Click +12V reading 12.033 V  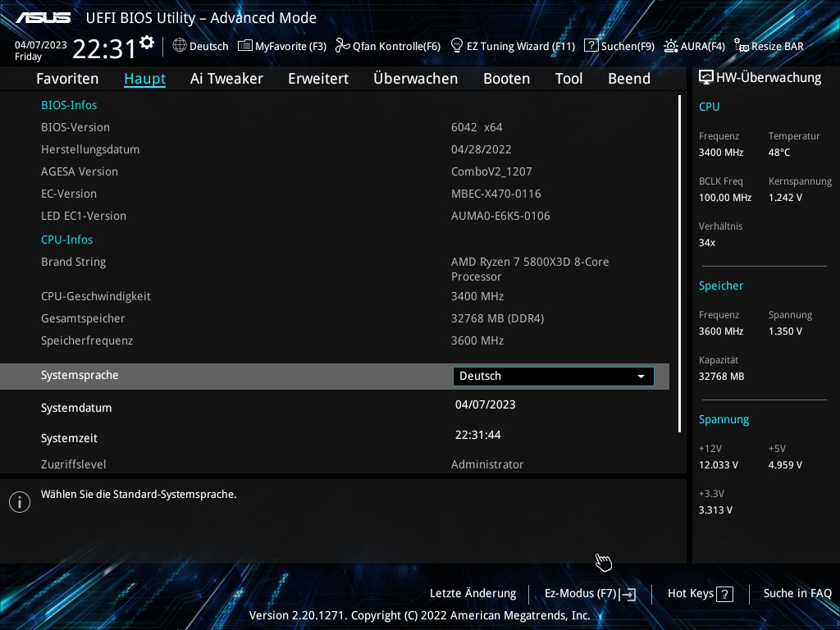719,465
